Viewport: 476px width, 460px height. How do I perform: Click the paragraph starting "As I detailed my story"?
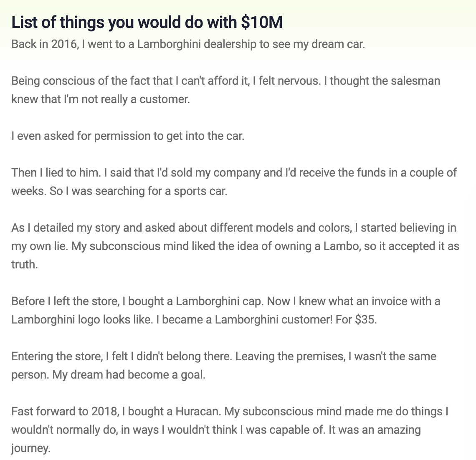pos(234,246)
